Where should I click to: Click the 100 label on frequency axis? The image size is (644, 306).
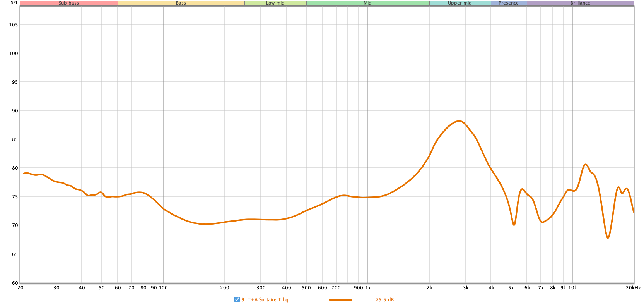click(x=163, y=288)
